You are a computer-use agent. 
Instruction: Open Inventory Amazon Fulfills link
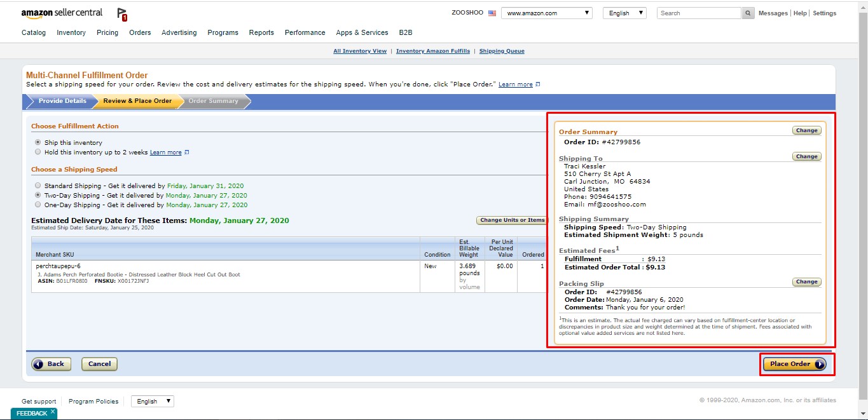pyautogui.click(x=433, y=51)
